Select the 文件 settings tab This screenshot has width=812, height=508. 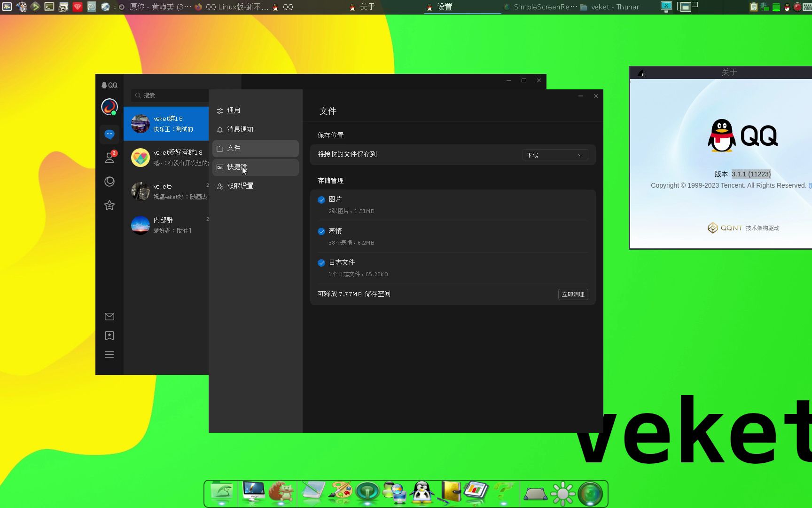tap(256, 149)
